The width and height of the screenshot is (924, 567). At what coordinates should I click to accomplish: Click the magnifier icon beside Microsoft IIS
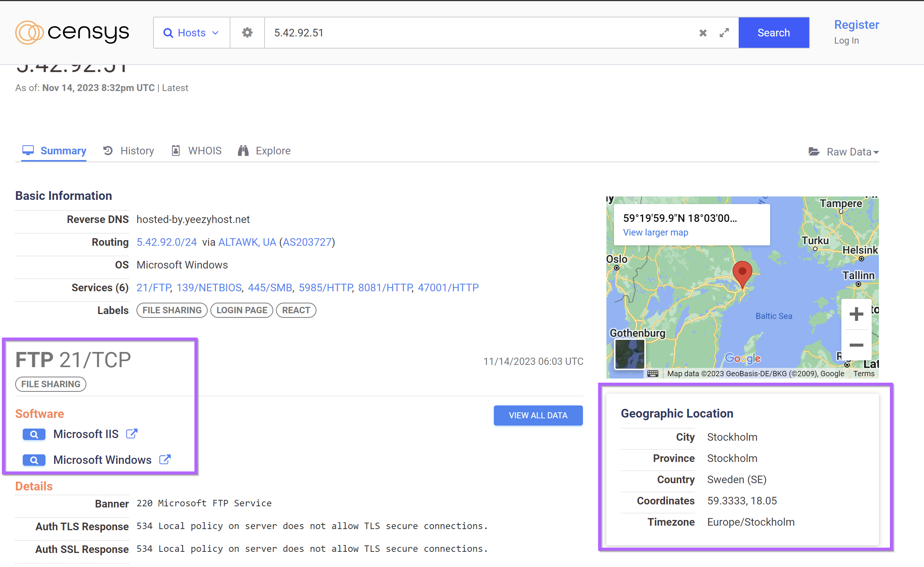pos(34,434)
